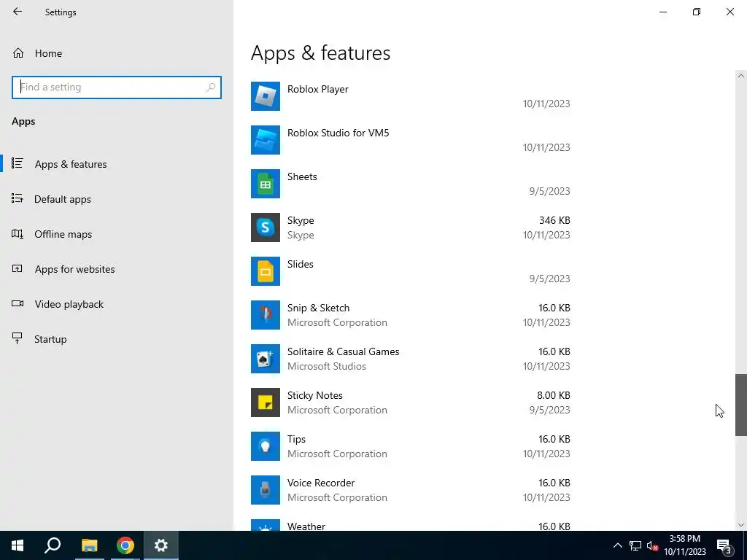Image resolution: width=747 pixels, height=560 pixels.
Task: Open the notification center icon
Action: tap(724, 546)
